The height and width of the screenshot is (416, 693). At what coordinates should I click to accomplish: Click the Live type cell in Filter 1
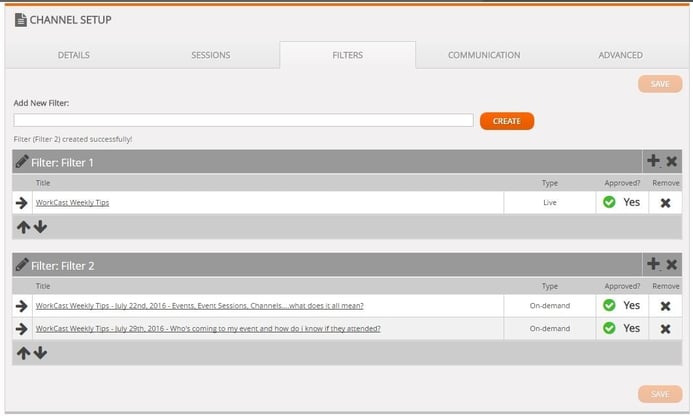[x=550, y=202]
